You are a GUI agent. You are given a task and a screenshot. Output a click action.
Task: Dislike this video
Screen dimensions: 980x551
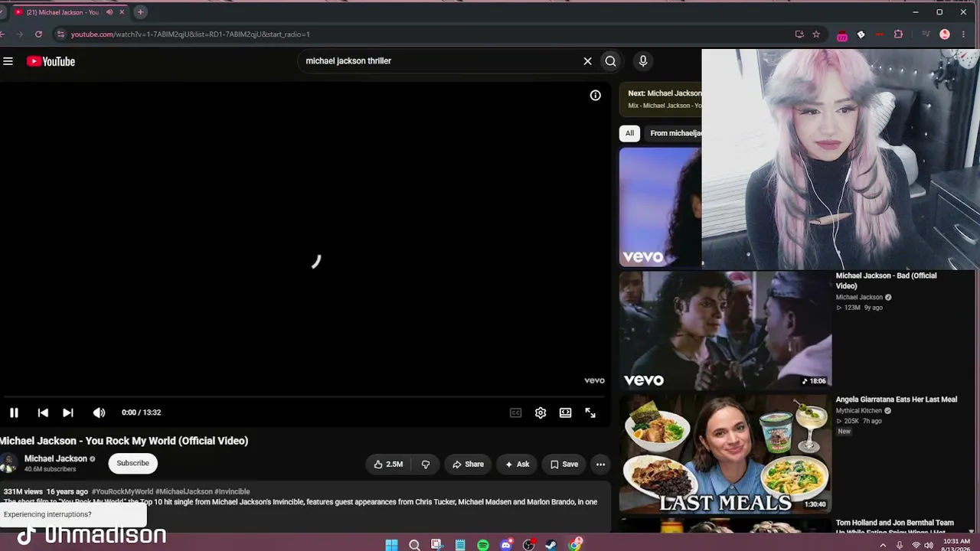tap(426, 464)
